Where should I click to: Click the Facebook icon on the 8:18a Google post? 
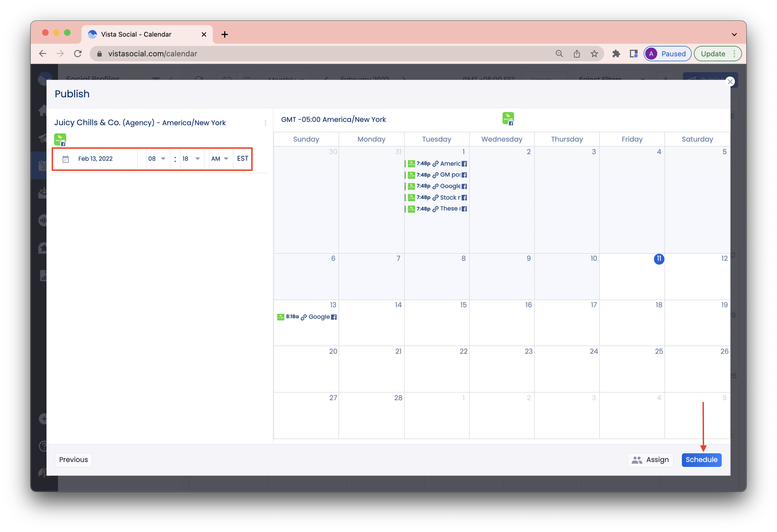334,317
